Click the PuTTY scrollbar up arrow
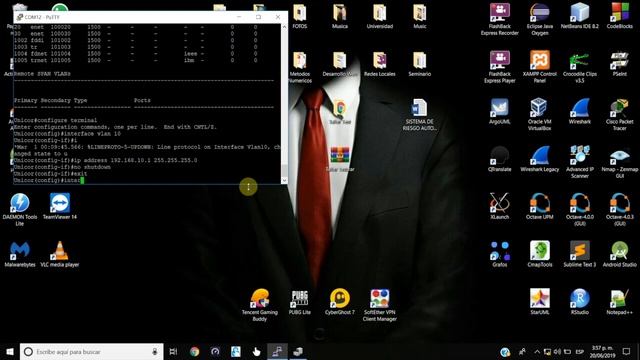640x360 pixels. pos(284,27)
